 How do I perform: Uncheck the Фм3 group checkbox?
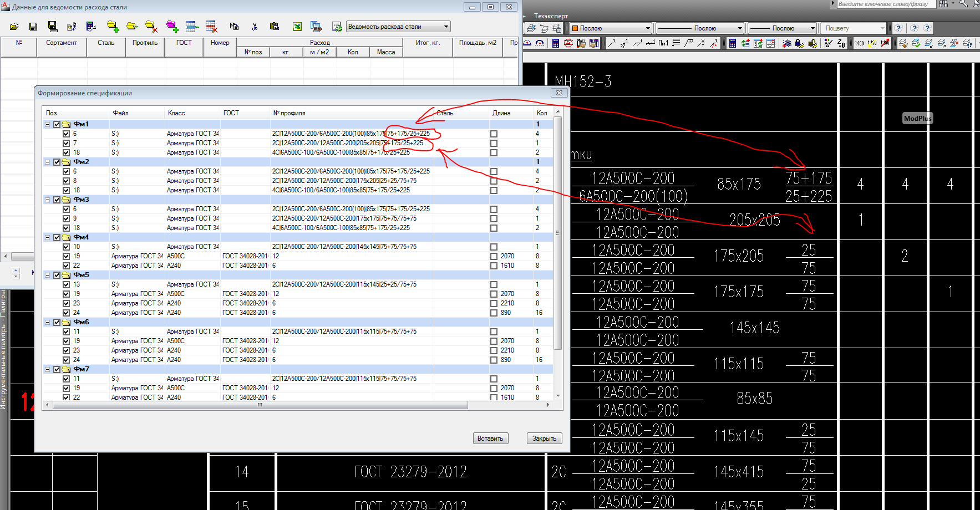[57, 200]
